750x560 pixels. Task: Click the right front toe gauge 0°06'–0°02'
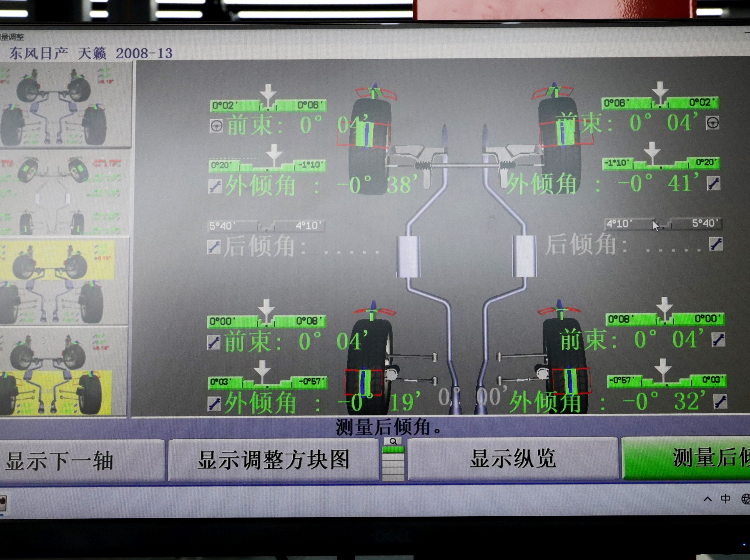[x=660, y=102]
